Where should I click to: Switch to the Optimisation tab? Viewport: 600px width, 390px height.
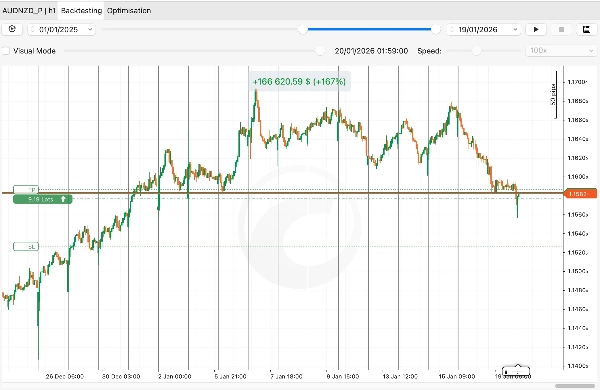tap(129, 10)
